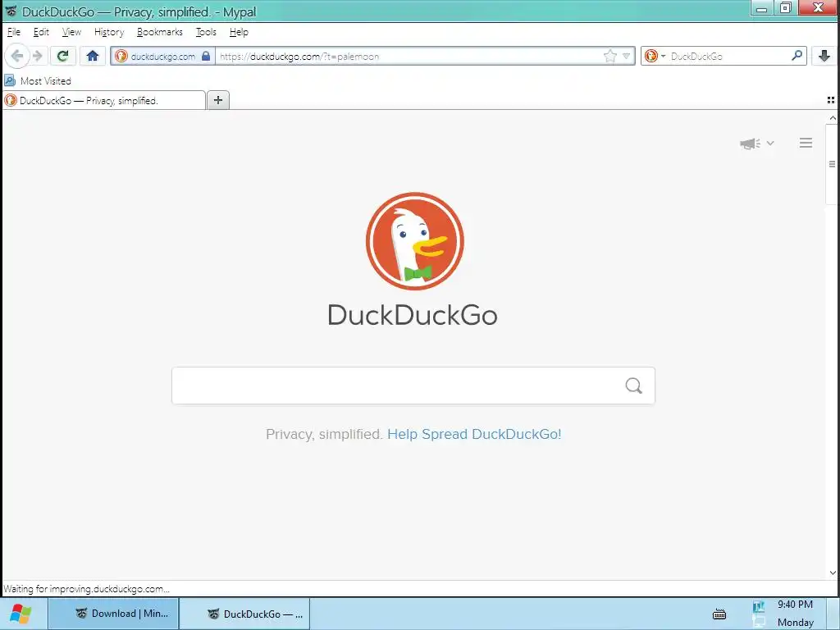The height and width of the screenshot is (630, 840).
Task: Open the DuckDuckGo hamburger menu
Action: click(806, 143)
